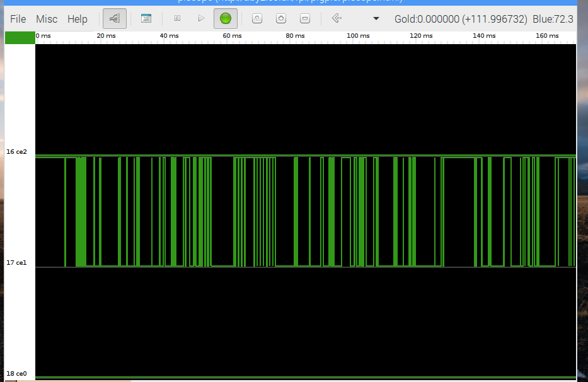Open the Help menu
The width and height of the screenshot is (588, 382).
(78, 19)
